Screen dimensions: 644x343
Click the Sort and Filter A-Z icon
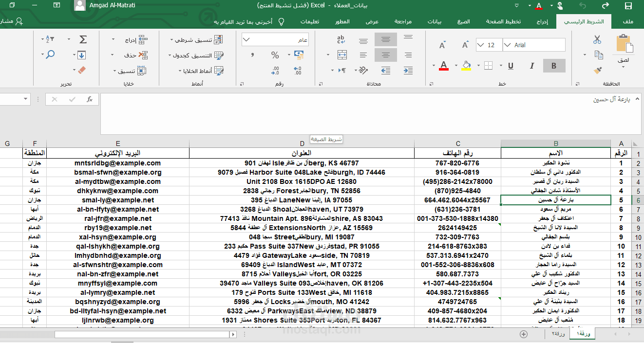point(50,39)
